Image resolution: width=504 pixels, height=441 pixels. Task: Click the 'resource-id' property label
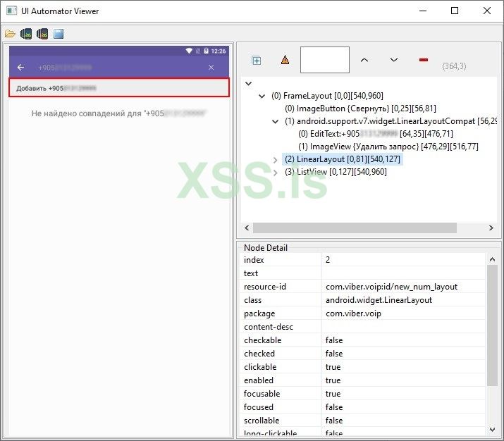pyautogui.click(x=265, y=287)
